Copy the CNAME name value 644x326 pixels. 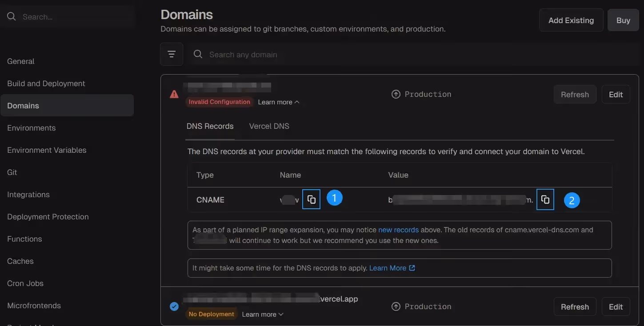pyautogui.click(x=311, y=199)
